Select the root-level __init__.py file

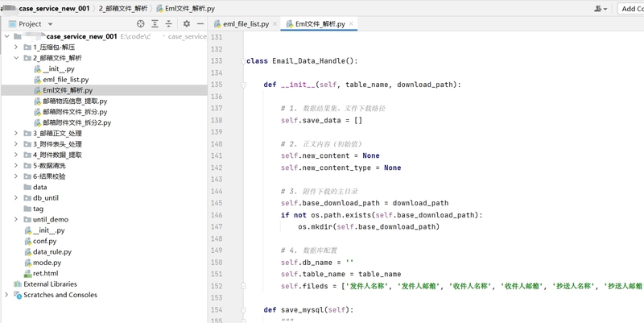coord(48,230)
